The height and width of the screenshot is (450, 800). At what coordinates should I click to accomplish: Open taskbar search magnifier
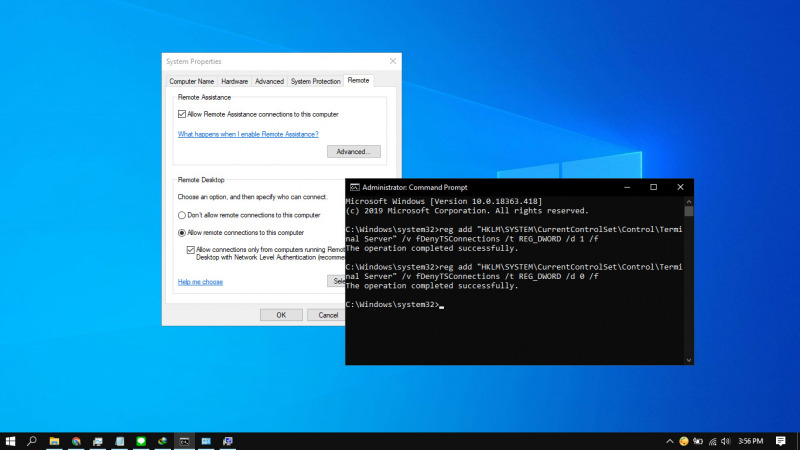[32, 441]
